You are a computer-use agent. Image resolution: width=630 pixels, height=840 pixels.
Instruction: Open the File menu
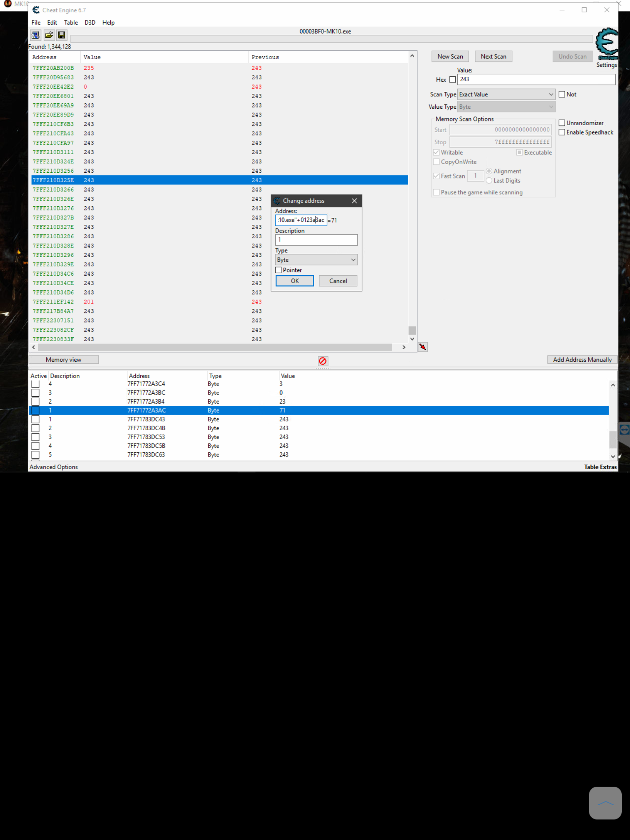(36, 23)
